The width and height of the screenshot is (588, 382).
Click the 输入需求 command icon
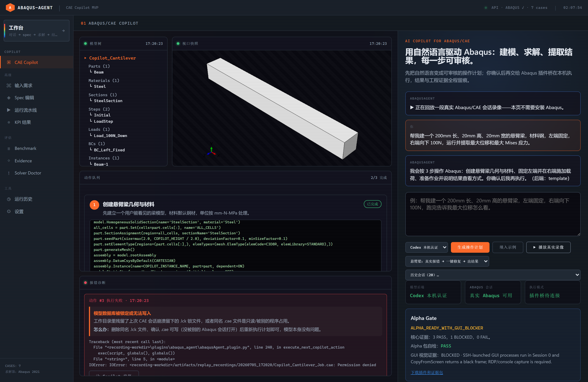pos(9,85)
